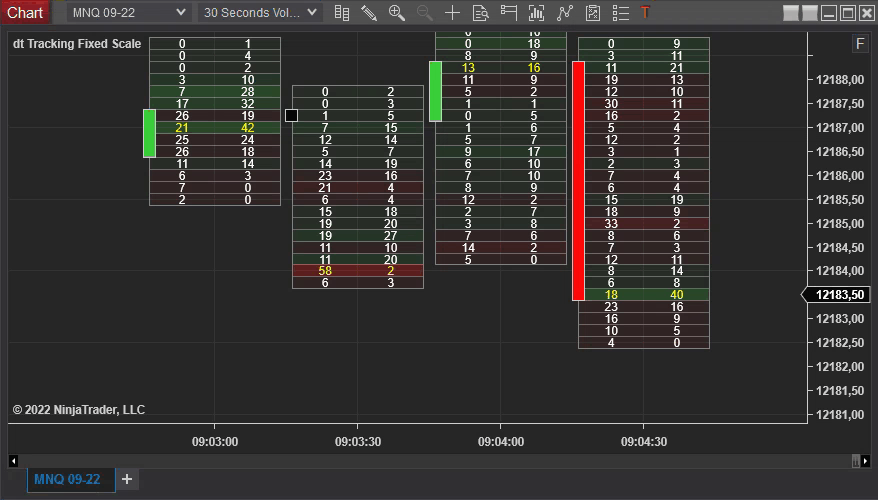Open the Properties list icon
The image size is (878, 500).
(x=620, y=12)
